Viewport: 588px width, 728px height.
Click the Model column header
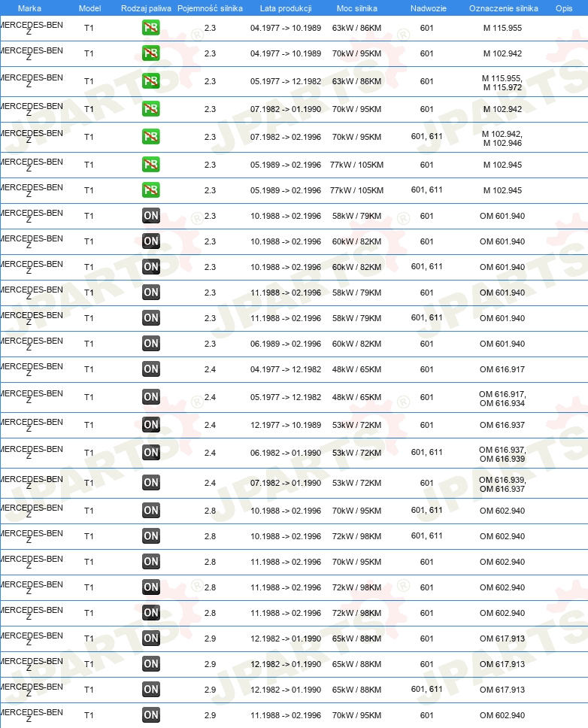[89, 8]
